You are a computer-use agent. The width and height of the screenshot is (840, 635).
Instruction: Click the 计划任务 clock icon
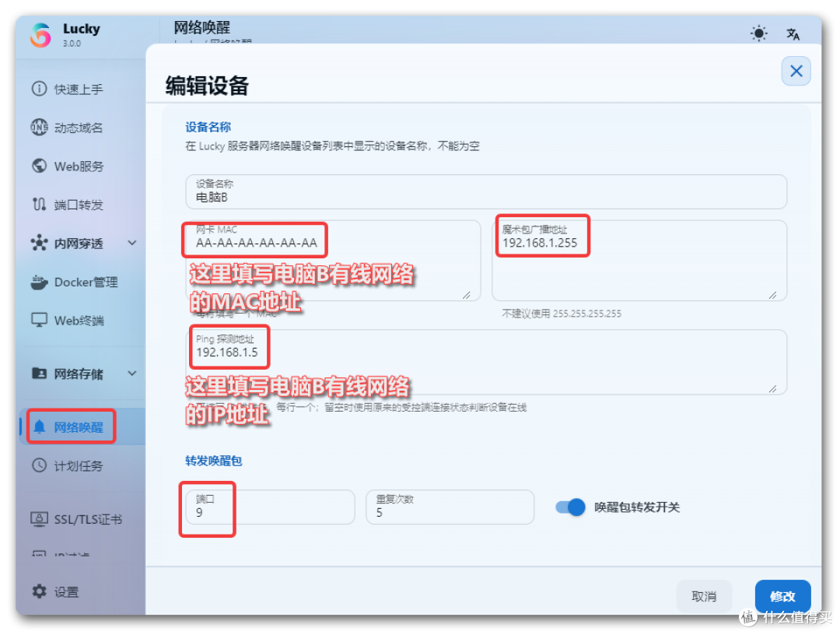click(39, 465)
